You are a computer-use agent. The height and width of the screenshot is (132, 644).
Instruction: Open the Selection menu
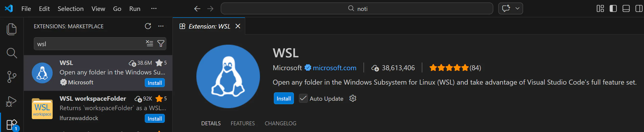tap(71, 9)
